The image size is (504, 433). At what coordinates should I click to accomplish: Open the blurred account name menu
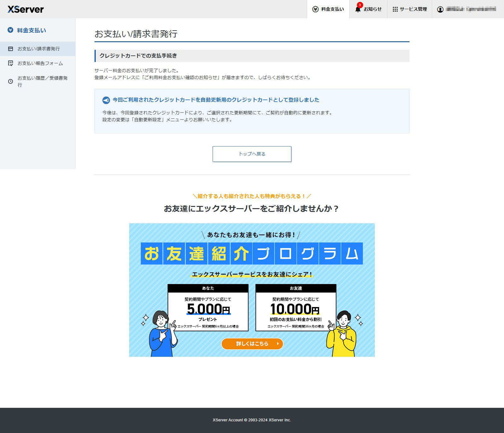[471, 9]
